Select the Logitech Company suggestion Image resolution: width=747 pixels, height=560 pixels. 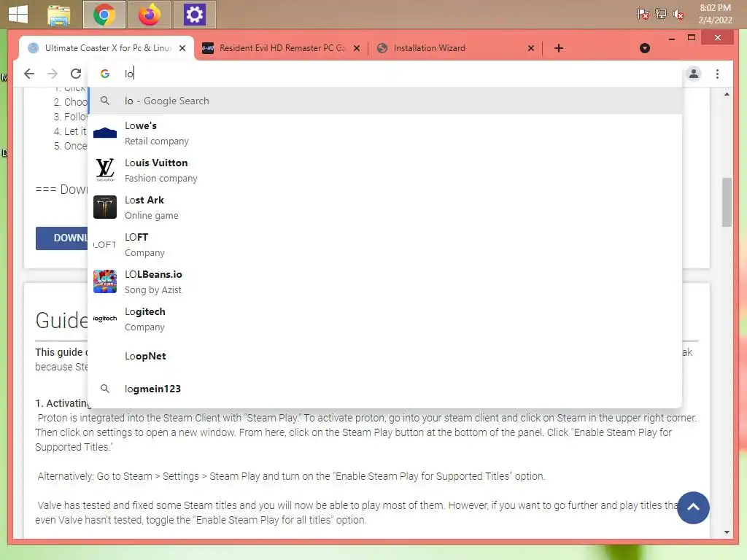click(x=385, y=319)
